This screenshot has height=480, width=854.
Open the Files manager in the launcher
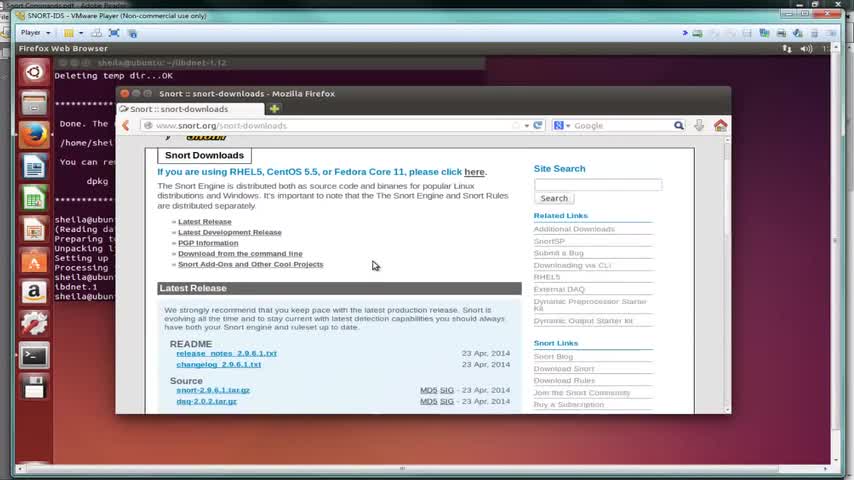pyautogui.click(x=34, y=104)
